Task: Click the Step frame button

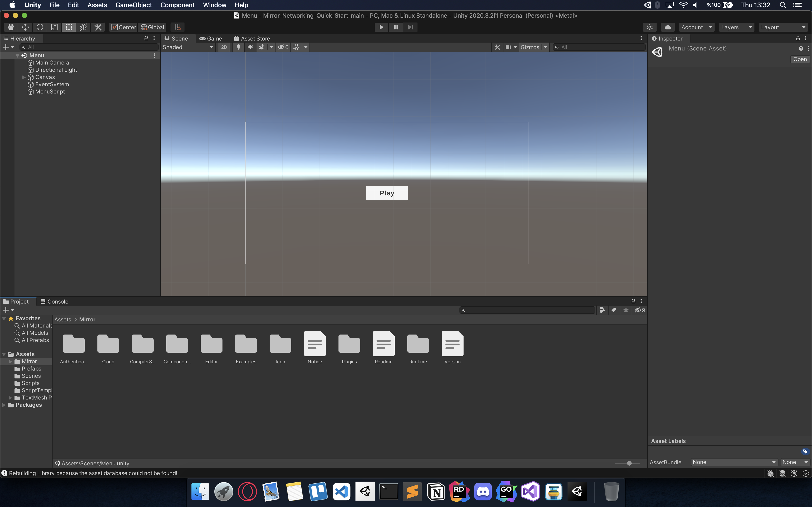Action: [410, 27]
